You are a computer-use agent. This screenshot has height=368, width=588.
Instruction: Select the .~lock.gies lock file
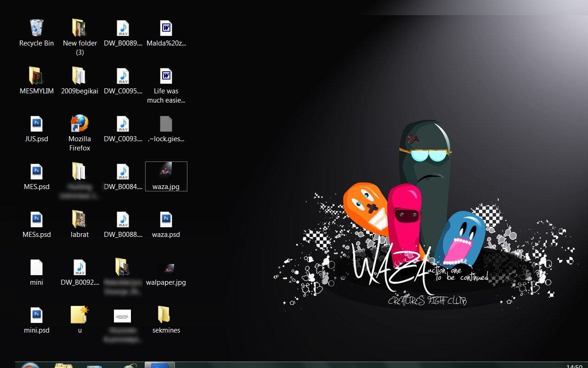pyautogui.click(x=166, y=124)
